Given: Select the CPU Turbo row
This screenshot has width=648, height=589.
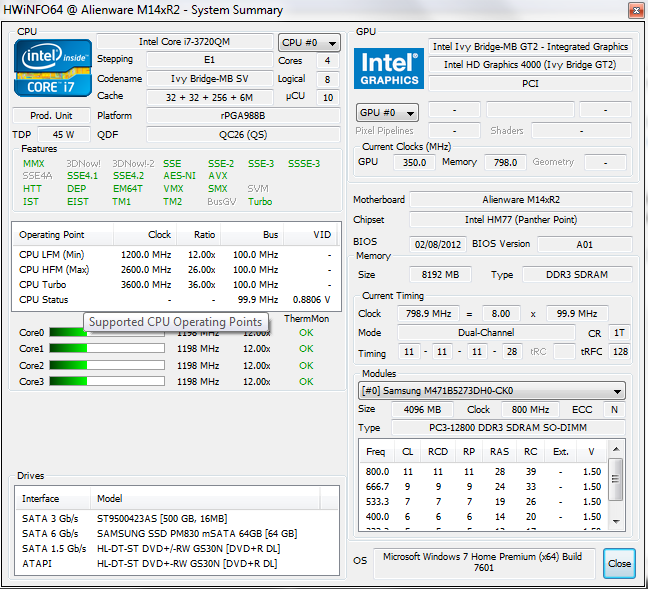Looking at the screenshot, I should (x=176, y=284).
